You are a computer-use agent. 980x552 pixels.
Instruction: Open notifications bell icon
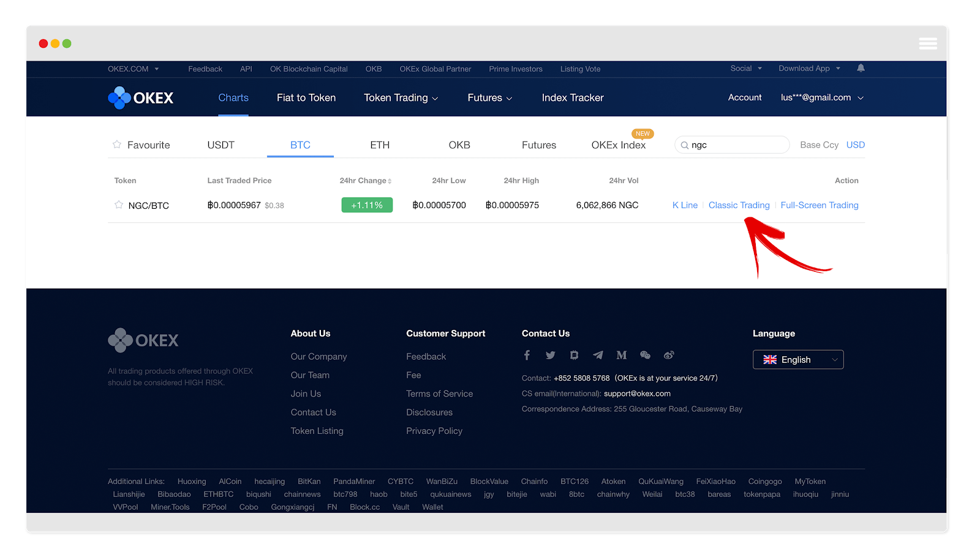tap(861, 68)
